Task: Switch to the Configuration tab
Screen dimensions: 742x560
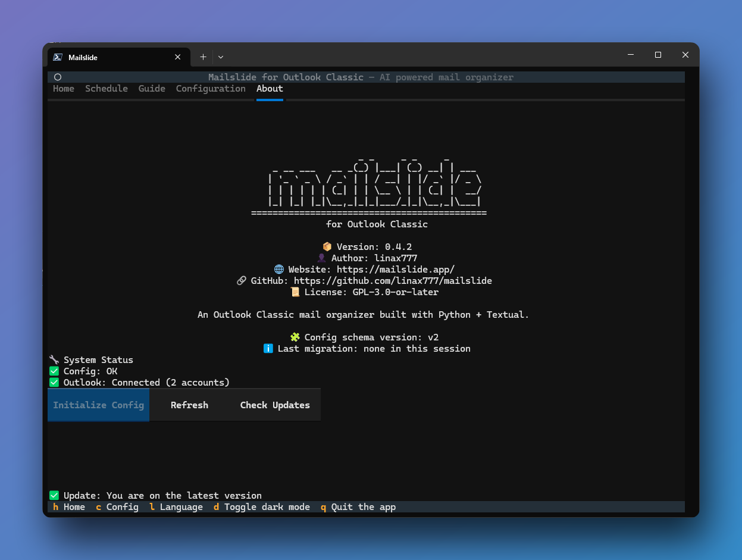Action: click(211, 88)
